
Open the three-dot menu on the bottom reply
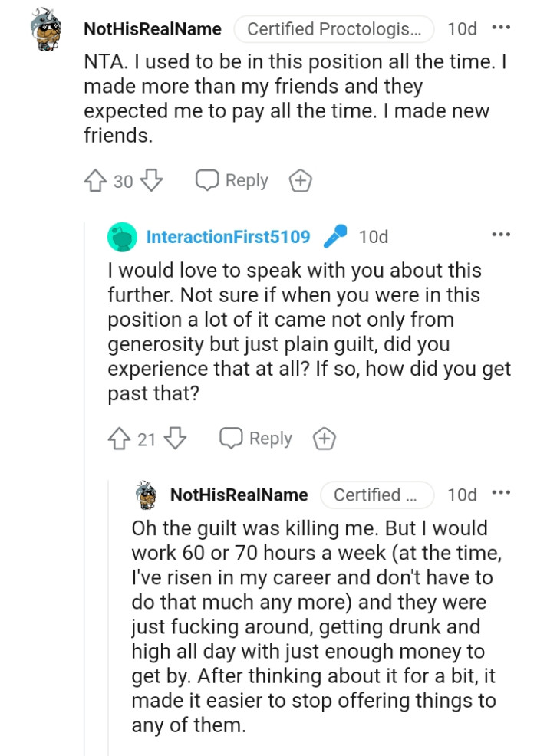click(x=502, y=494)
